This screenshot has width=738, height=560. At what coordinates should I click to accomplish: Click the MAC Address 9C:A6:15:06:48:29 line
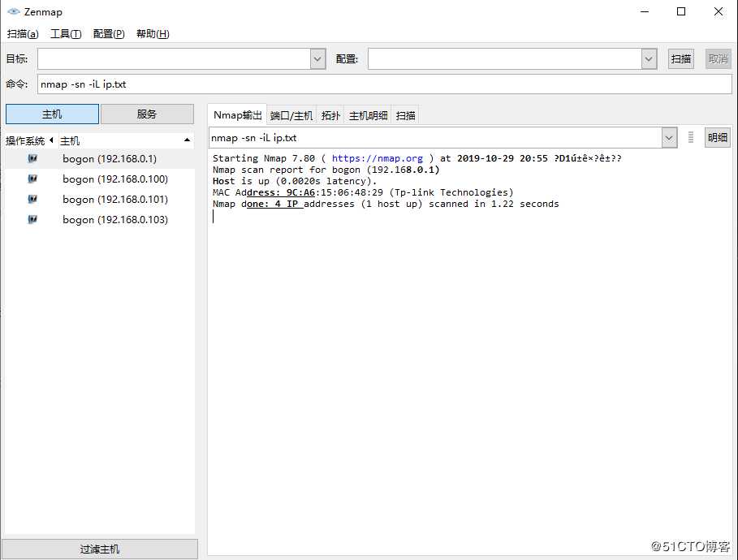pyautogui.click(x=363, y=192)
